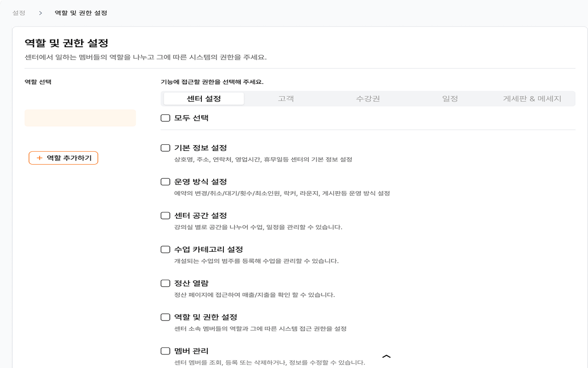588x368 pixels.
Task: Collapse the permissions list with the chevron
Action: pos(386,356)
